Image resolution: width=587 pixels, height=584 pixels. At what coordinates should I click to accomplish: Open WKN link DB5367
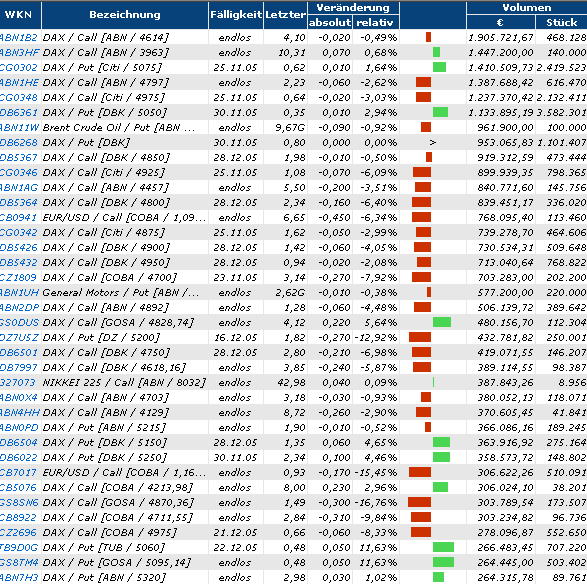click(x=19, y=157)
